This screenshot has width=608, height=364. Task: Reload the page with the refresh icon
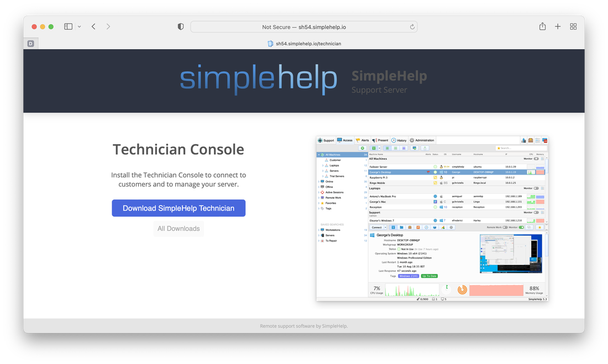tap(412, 27)
